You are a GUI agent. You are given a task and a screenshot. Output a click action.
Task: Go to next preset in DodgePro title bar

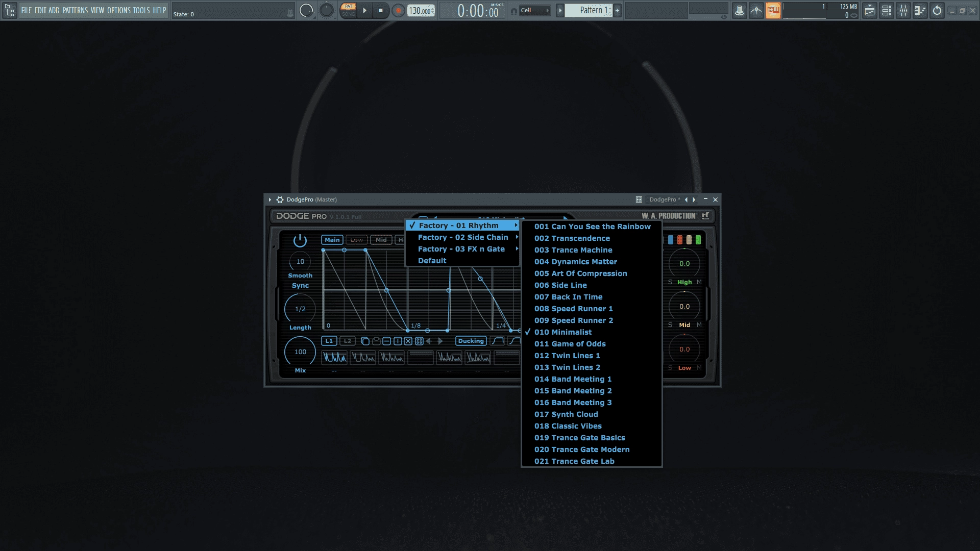pos(694,199)
